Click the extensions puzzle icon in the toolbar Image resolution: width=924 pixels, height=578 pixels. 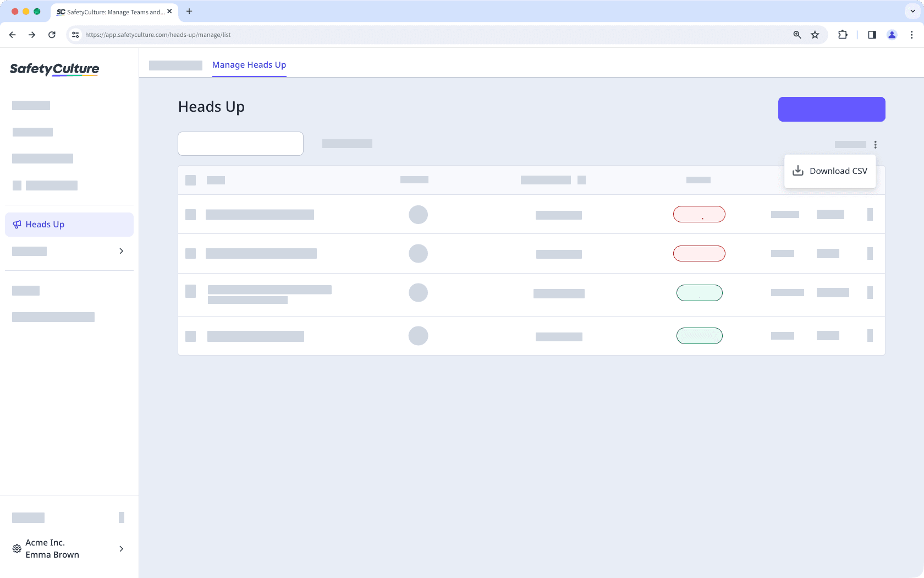[842, 34]
